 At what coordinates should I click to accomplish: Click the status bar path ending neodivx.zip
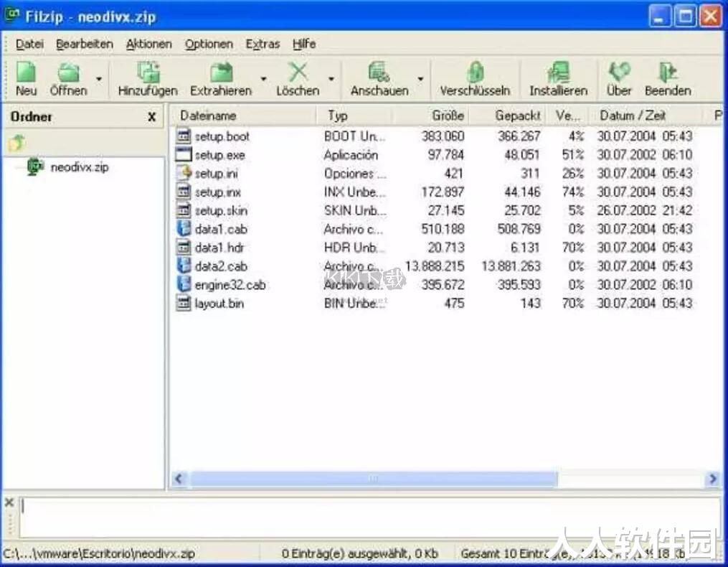(99, 553)
